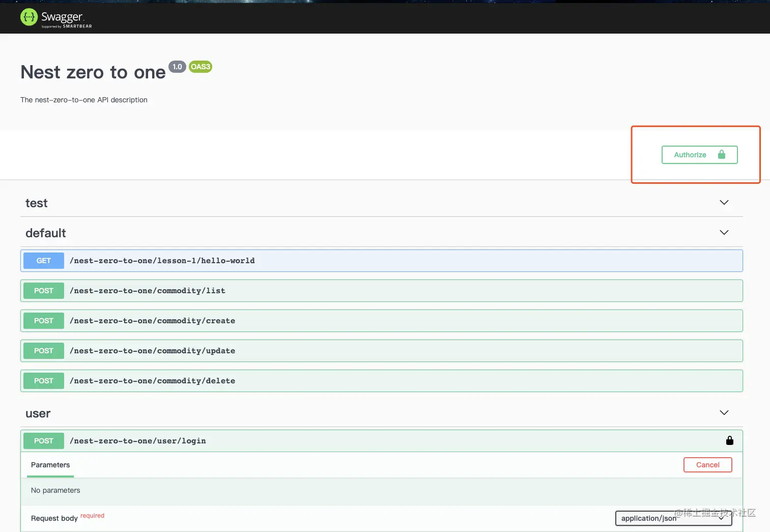The width and height of the screenshot is (770, 532).
Task: Open the test tag heading
Action: 37,203
